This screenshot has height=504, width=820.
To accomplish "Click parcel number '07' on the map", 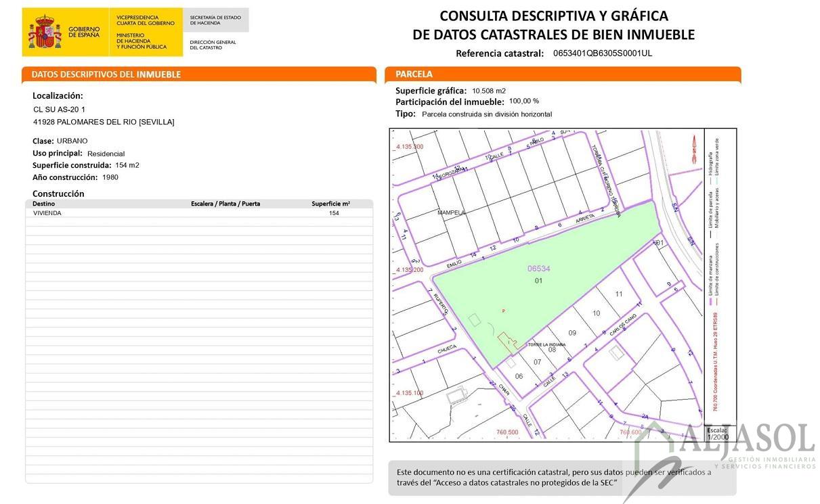I will coord(538,362).
